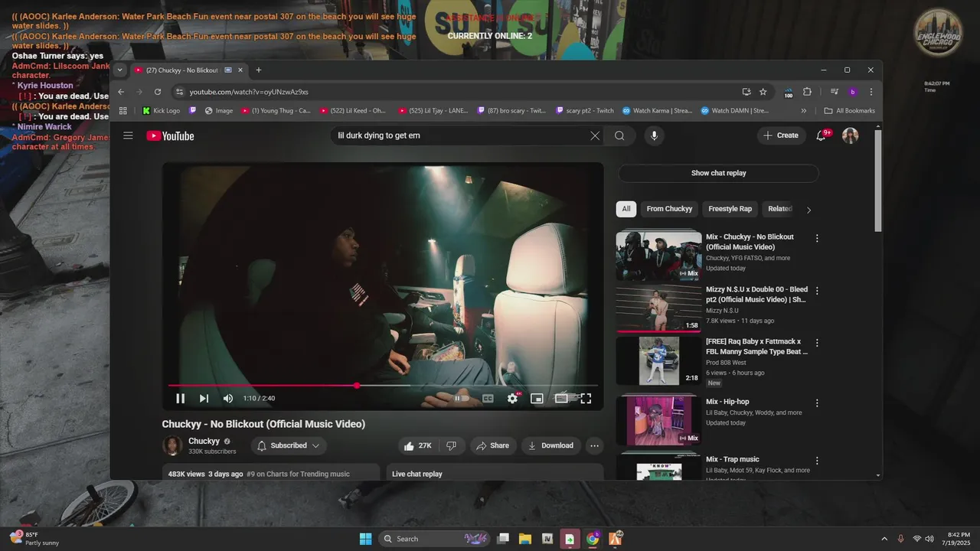Select the Related filter chip
The width and height of the screenshot is (980, 551).
[780, 209]
